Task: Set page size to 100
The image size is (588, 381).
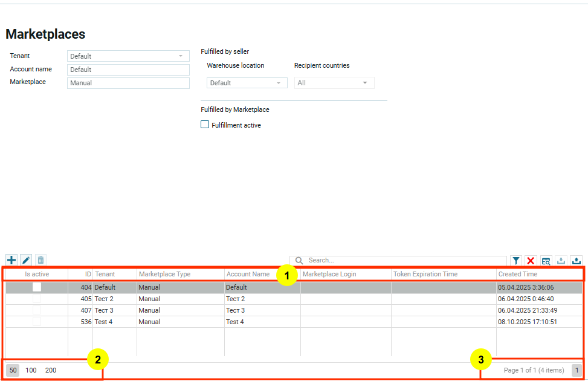Action: (x=31, y=370)
